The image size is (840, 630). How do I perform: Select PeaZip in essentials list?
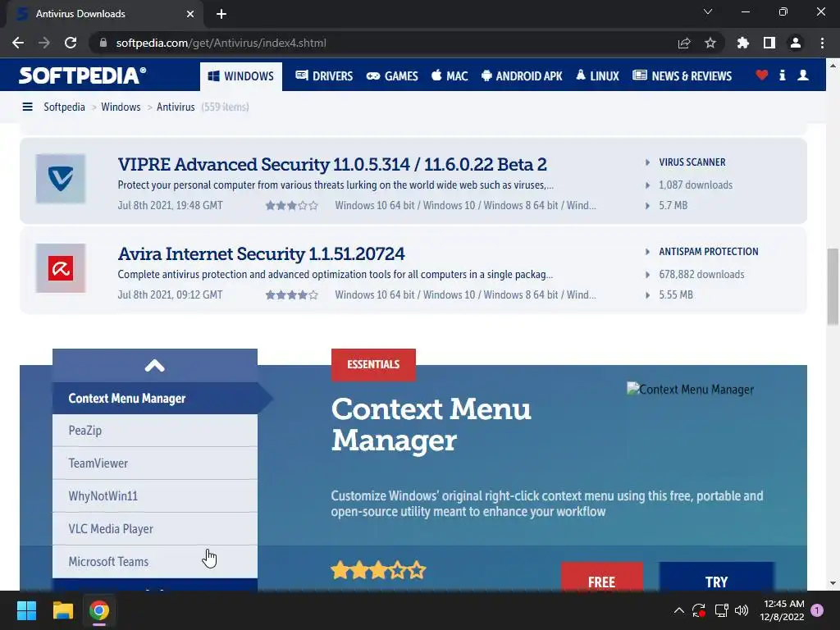[155, 431]
